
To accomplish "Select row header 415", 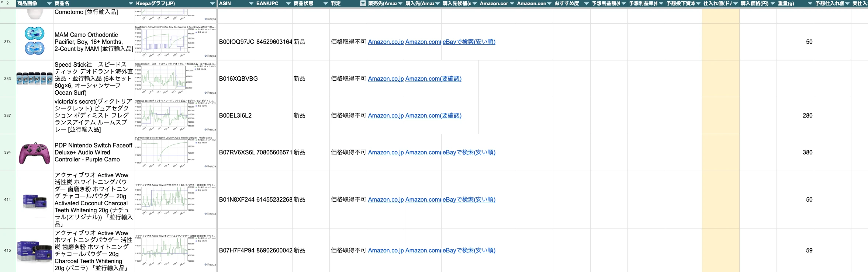I will [x=8, y=251].
